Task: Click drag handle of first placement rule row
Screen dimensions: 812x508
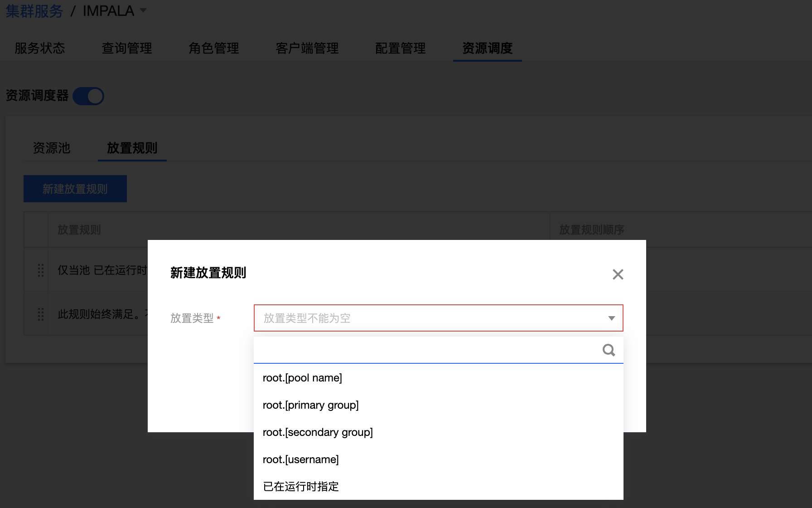Action: [41, 270]
